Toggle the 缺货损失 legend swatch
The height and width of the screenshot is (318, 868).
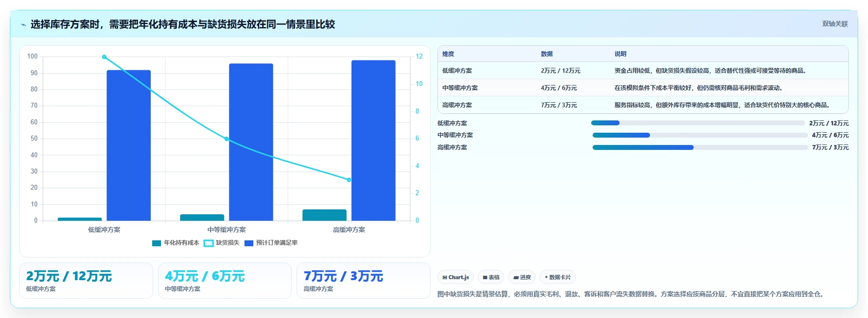pos(209,243)
